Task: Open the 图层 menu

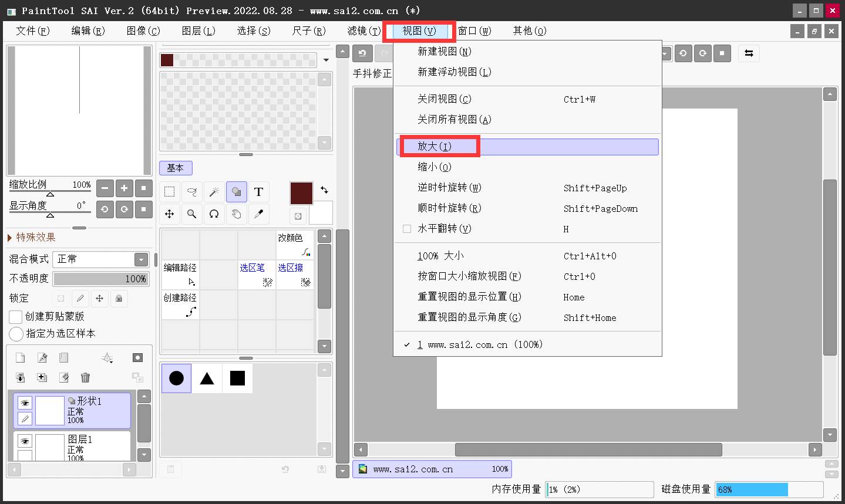Action: click(x=198, y=31)
